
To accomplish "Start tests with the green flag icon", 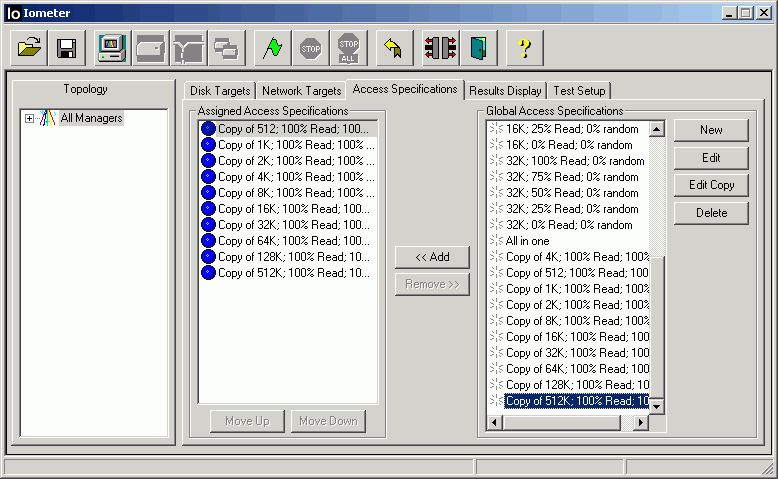I will click(x=272, y=48).
